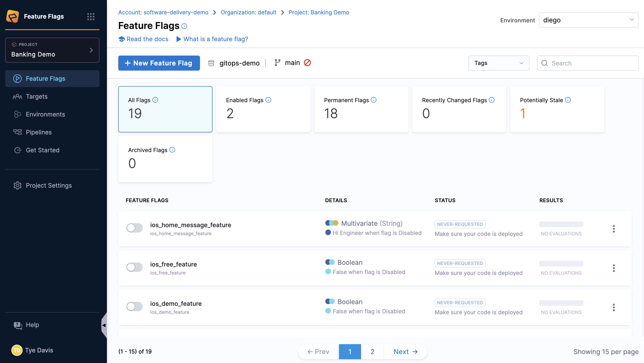Select the Archived Flags filter card
644x363 pixels.
(x=165, y=159)
